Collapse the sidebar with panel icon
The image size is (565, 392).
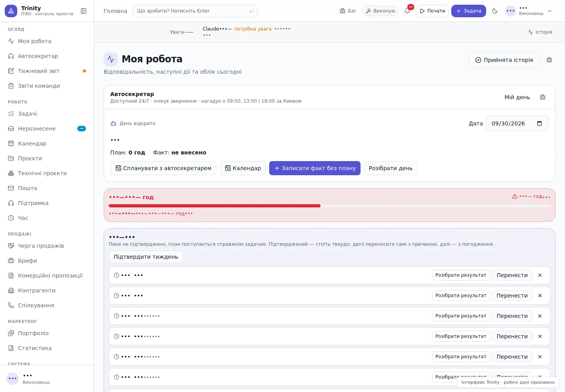84,11
